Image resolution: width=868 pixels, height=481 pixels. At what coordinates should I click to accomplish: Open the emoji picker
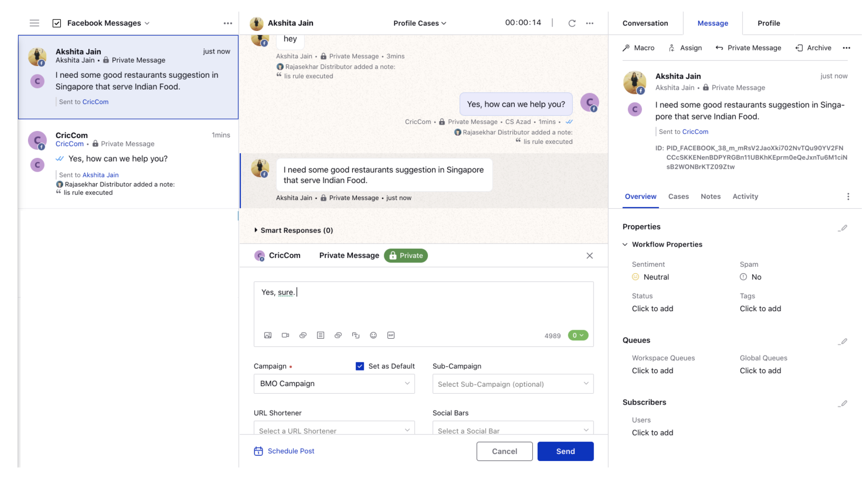click(x=373, y=335)
